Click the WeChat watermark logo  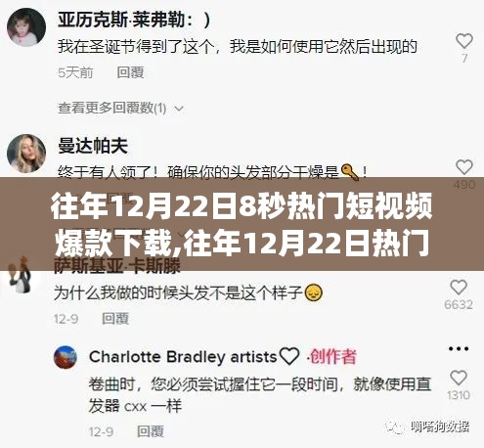[x=395, y=426]
